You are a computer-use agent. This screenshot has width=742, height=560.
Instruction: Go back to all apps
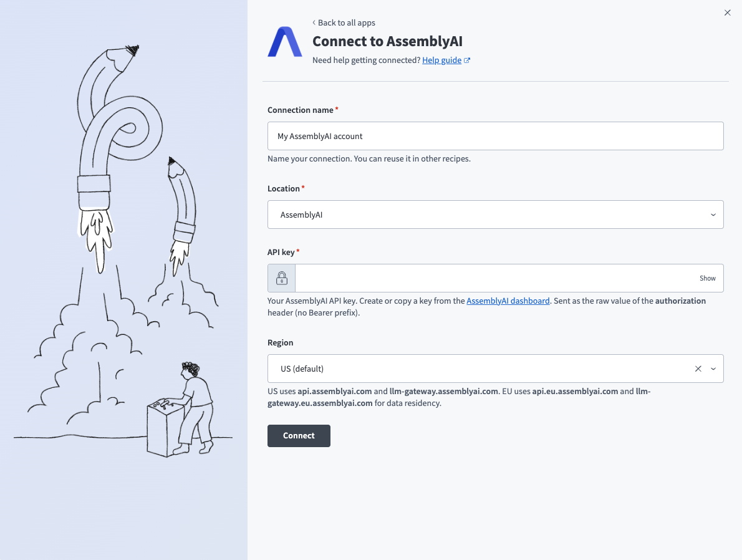click(344, 22)
